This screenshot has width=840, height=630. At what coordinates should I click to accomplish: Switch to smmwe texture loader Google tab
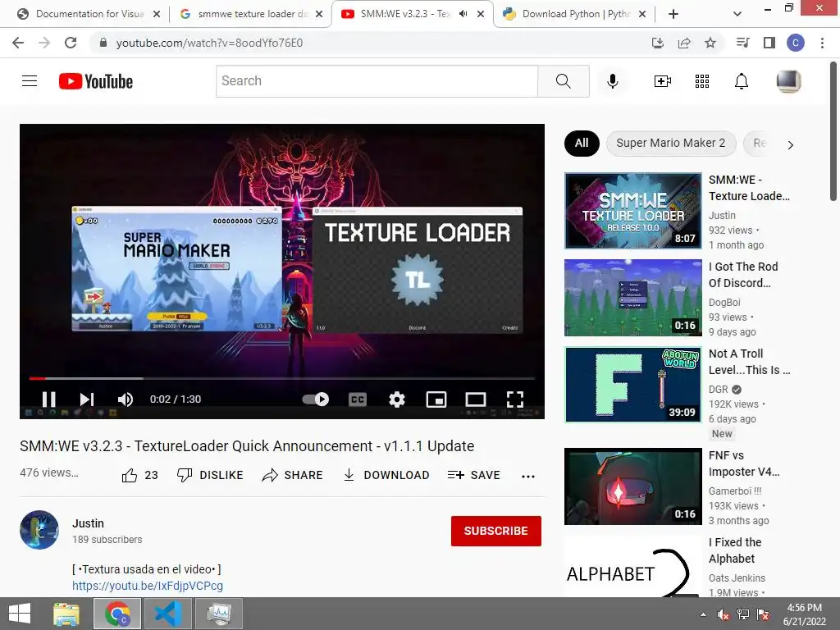(x=251, y=14)
